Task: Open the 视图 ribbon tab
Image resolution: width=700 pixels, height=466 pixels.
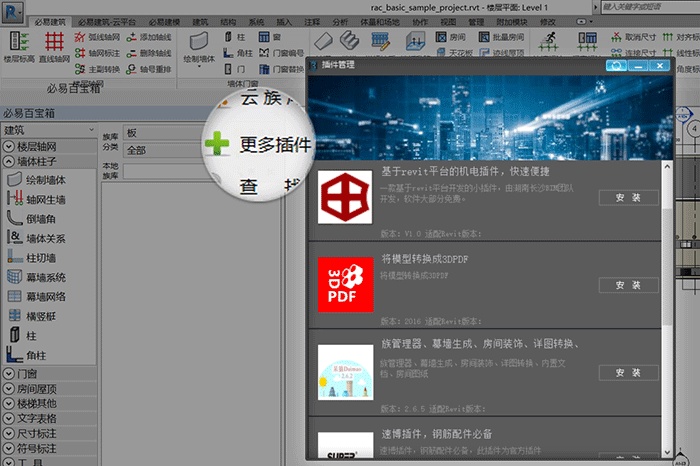Action: click(448, 22)
